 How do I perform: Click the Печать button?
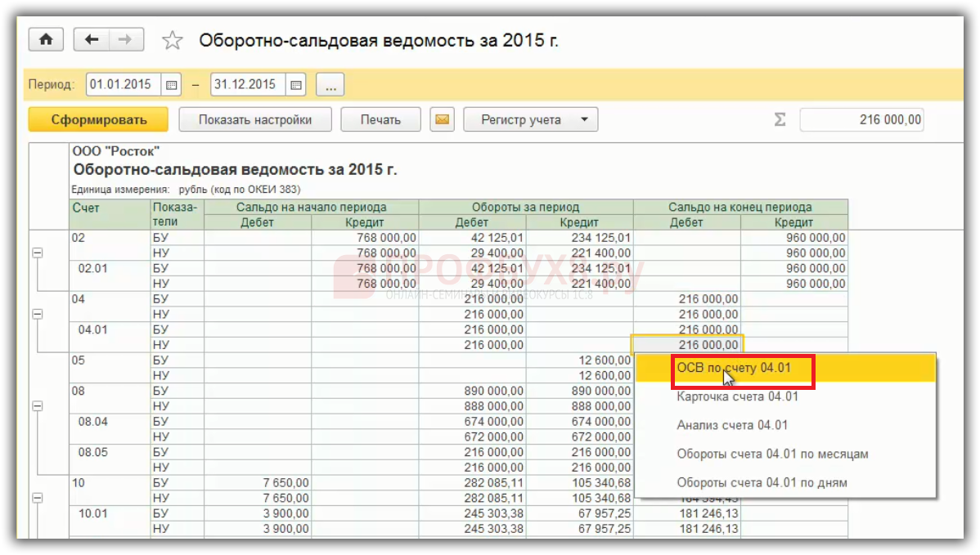pyautogui.click(x=380, y=119)
